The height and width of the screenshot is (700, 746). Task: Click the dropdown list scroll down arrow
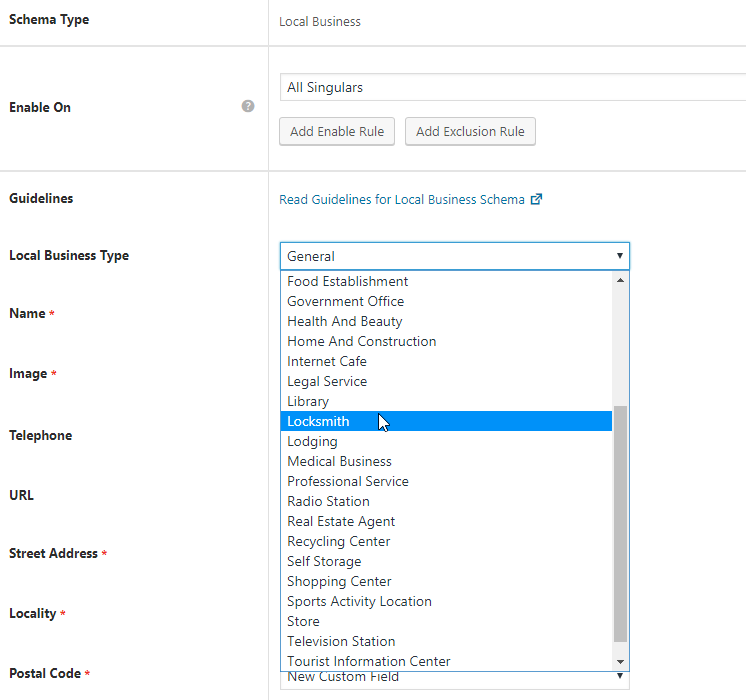coord(621,661)
